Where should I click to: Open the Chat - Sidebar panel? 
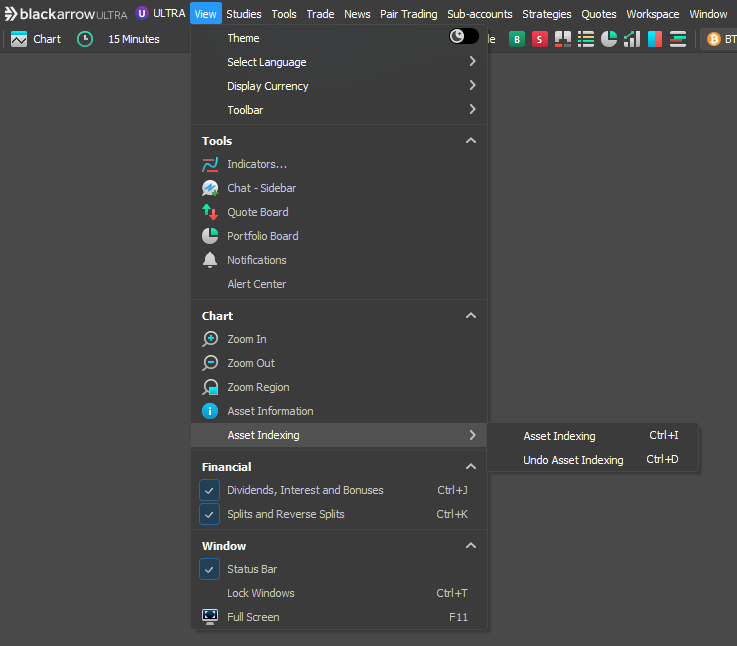(x=261, y=188)
